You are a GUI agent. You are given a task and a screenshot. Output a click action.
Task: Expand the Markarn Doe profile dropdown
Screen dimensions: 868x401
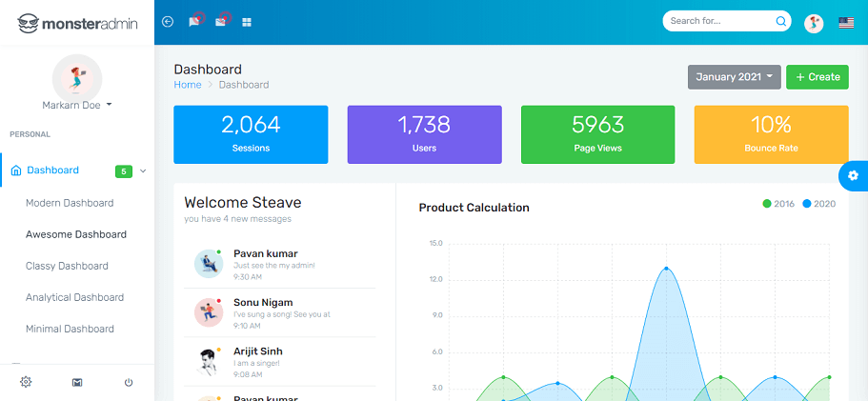pyautogui.click(x=77, y=105)
